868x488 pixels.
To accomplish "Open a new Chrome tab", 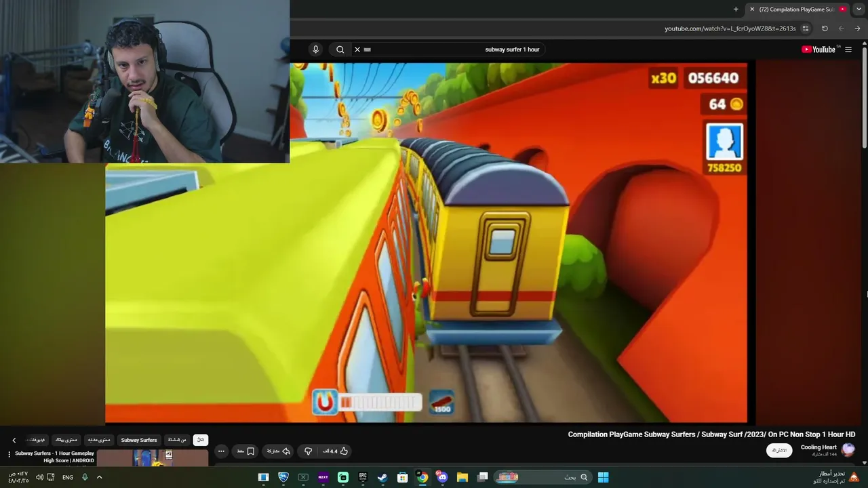I will [x=736, y=9].
